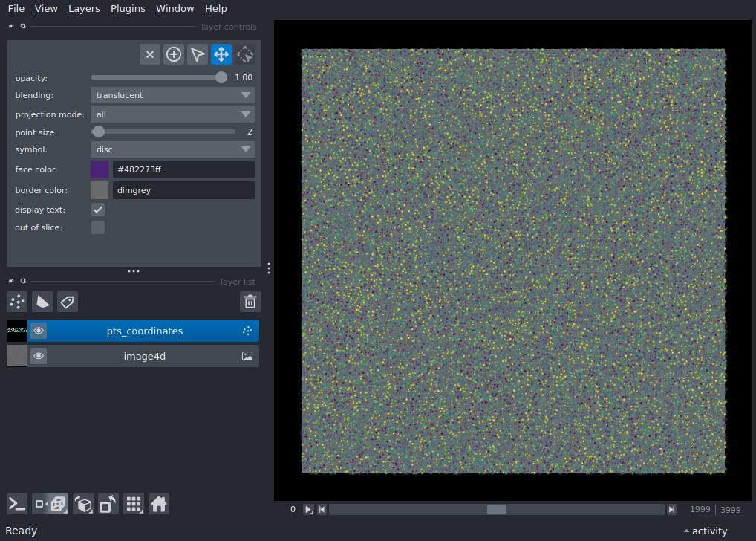
Task: Reset view with the home button
Action: coord(159,505)
